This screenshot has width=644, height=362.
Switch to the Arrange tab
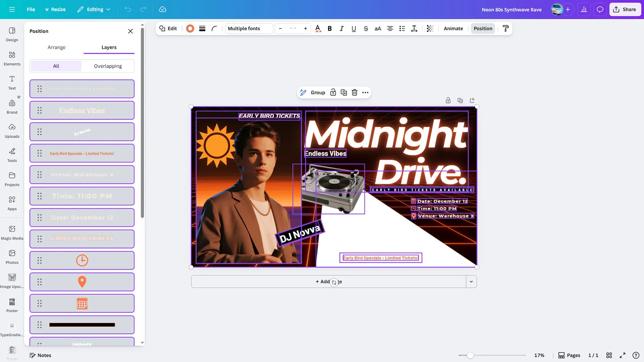(56, 47)
